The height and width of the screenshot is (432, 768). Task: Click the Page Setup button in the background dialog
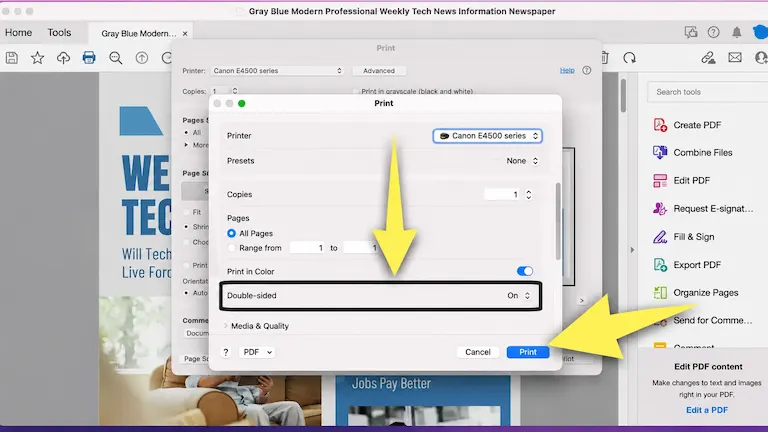(195, 359)
